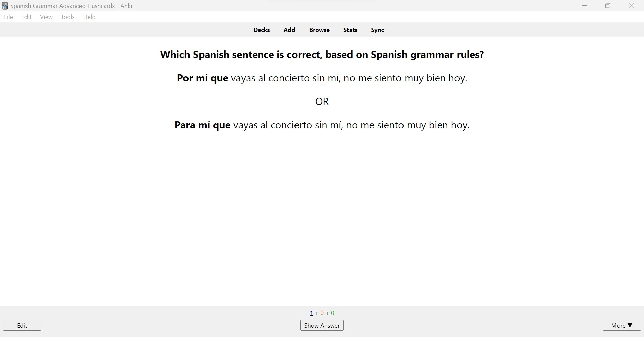Screen dimensions: 644x337
Task: Open the More options dropdown
Action: click(622, 325)
